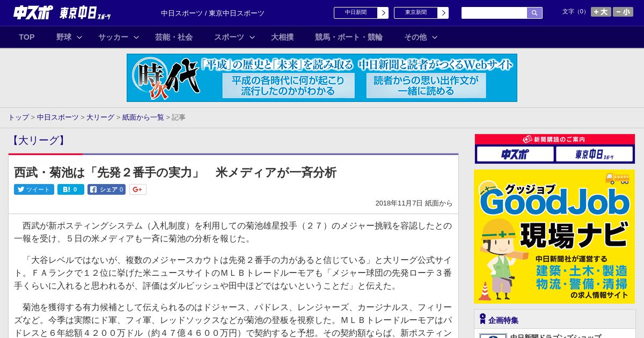Bookmark article with Hatena B! button

coord(71,189)
